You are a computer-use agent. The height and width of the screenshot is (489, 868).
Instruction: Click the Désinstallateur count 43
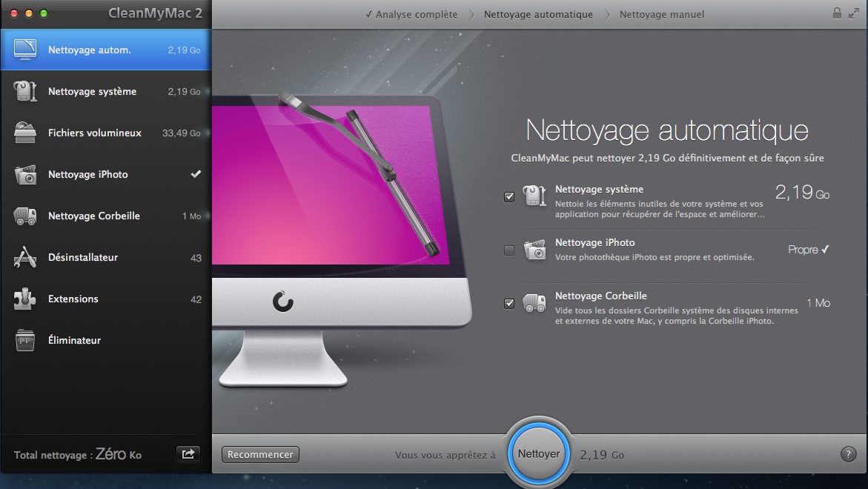(196, 258)
